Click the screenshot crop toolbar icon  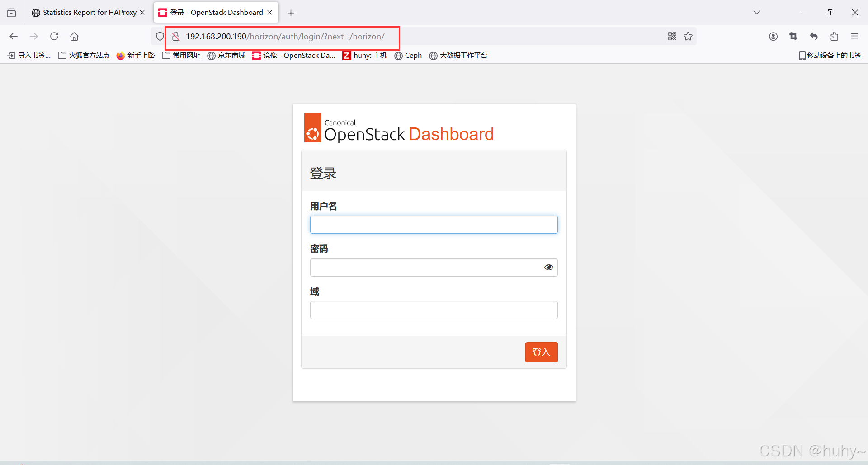click(x=793, y=36)
